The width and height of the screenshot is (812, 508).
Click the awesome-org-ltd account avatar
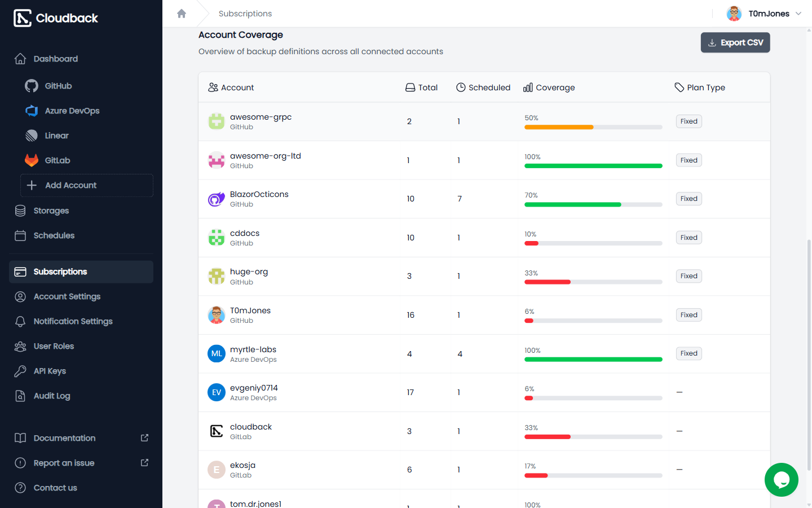pos(217,160)
